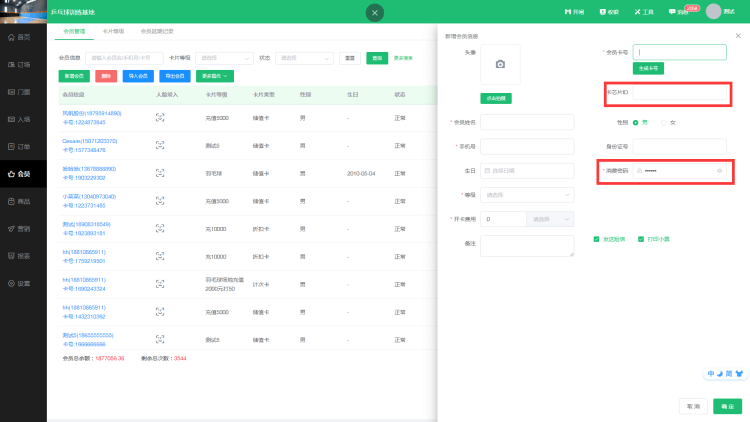Open 收款 payment icon in header
This screenshot has height=422, width=750.
[610, 12]
